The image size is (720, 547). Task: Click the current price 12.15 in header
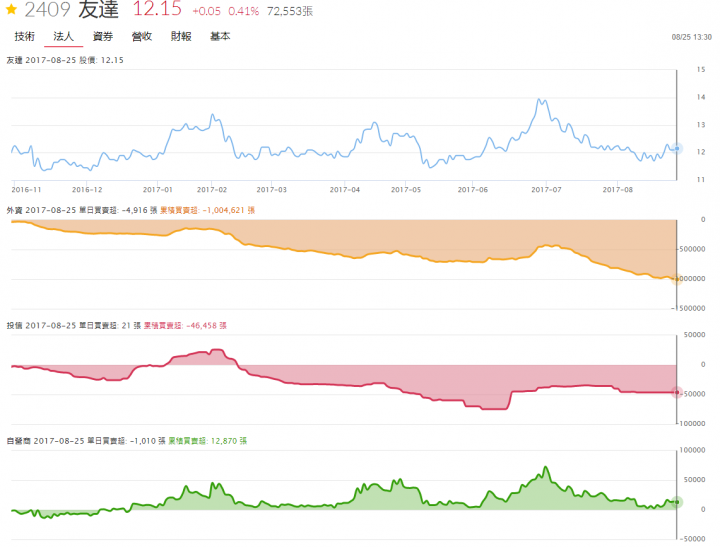[157, 9]
